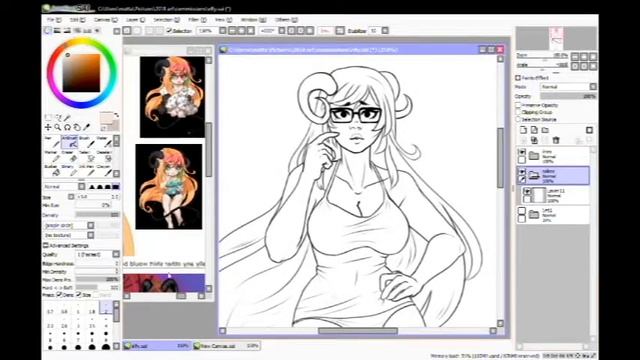Hide the Layer11 layer

click(x=527, y=191)
